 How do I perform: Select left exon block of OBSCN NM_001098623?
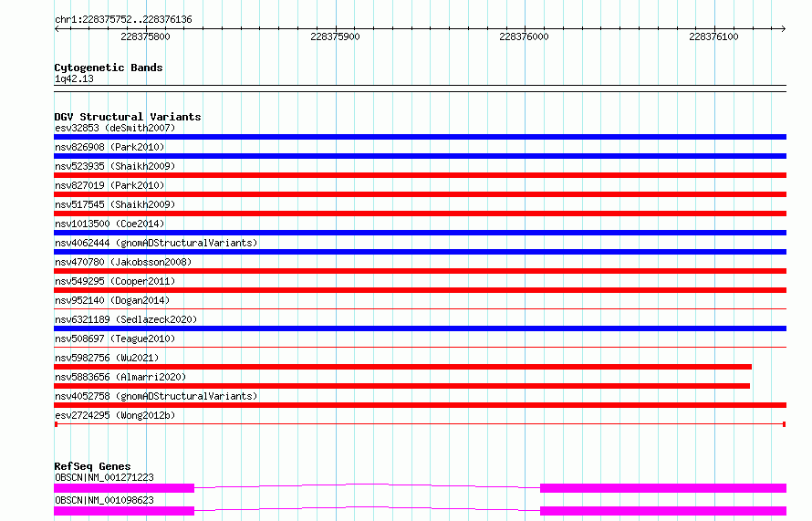pyautogui.click(x=124, y=511)
